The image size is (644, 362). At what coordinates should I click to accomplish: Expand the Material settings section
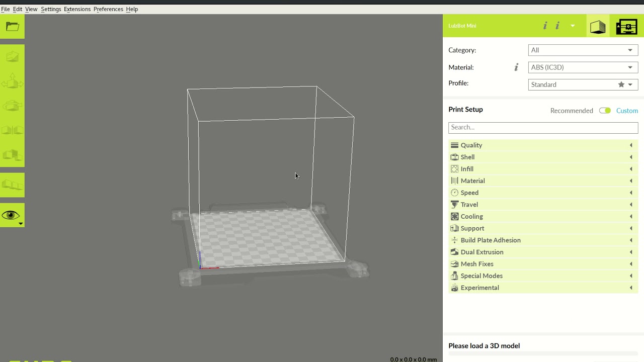pyautogui.click(x=543, y=181)
